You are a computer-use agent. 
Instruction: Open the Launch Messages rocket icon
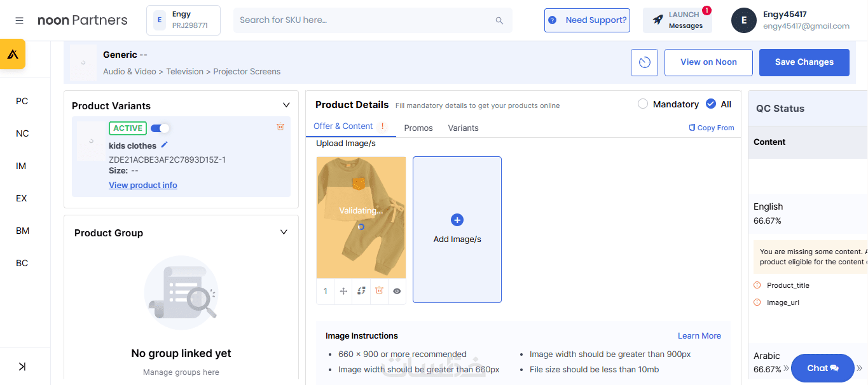(x=658, y=20)
